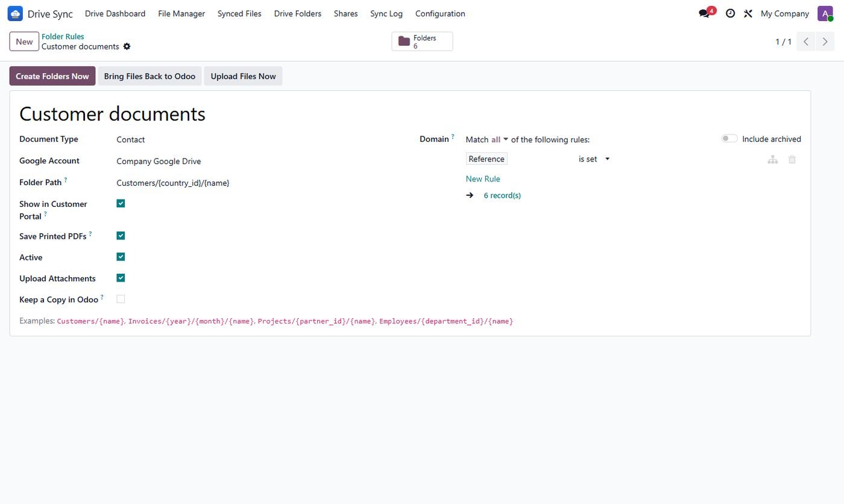This screenshot has width=844, height=504.
Task: Open the File Manager menu
Action: pyautogui.click(x=181, y=13)
